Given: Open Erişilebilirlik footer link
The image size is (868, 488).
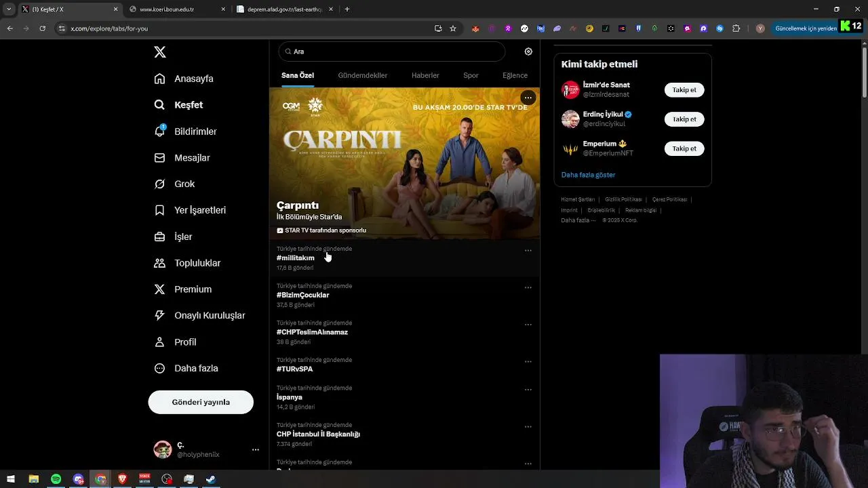Looking at the screenshot, I should tap(601, 210).
